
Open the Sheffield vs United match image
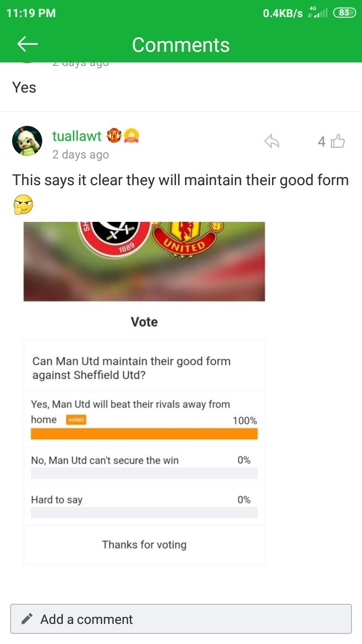click(x=144, y=261)
